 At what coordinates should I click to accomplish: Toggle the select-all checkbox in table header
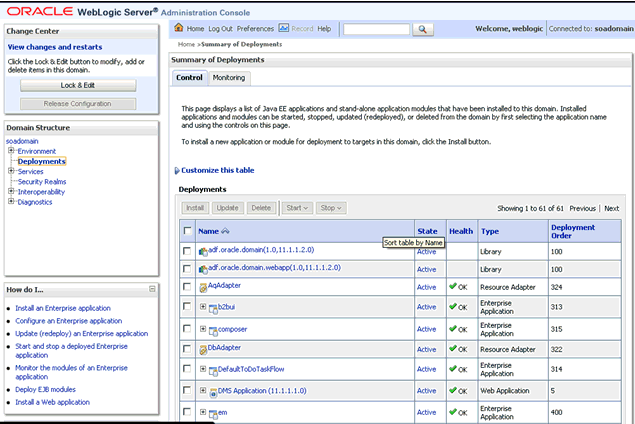tap(188, 230)
